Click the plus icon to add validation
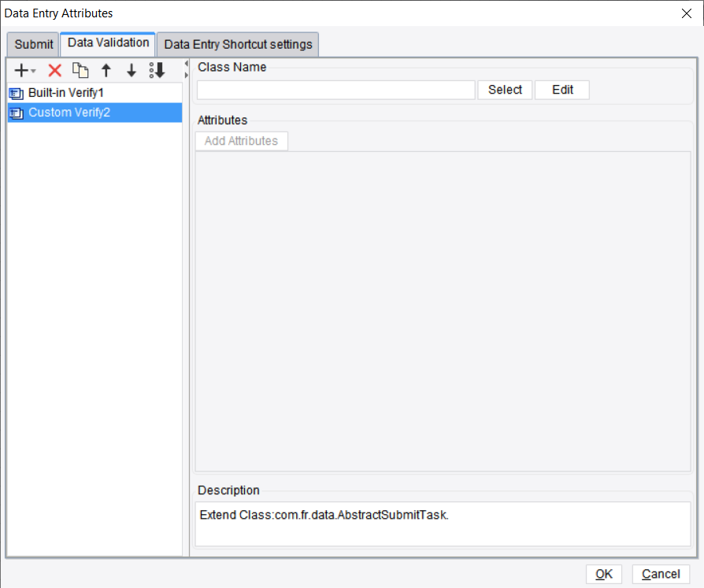This screenshot has width=704, height=588. coord(20,71)
